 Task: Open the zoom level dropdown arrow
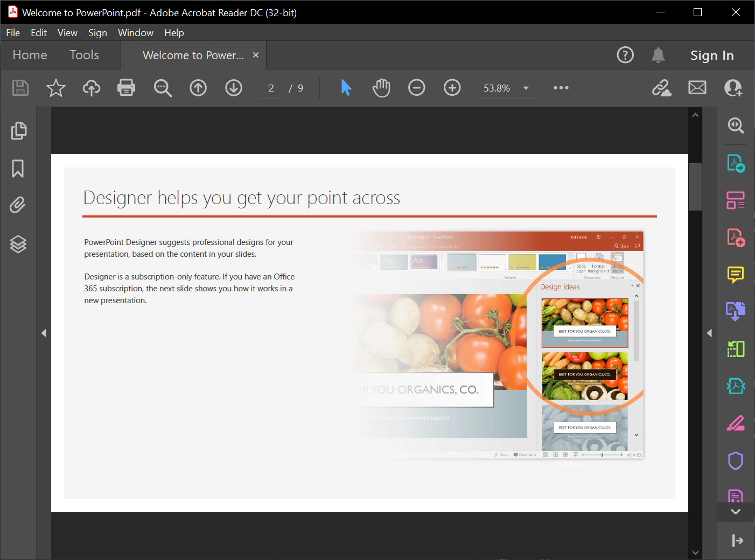click(526, 88)
